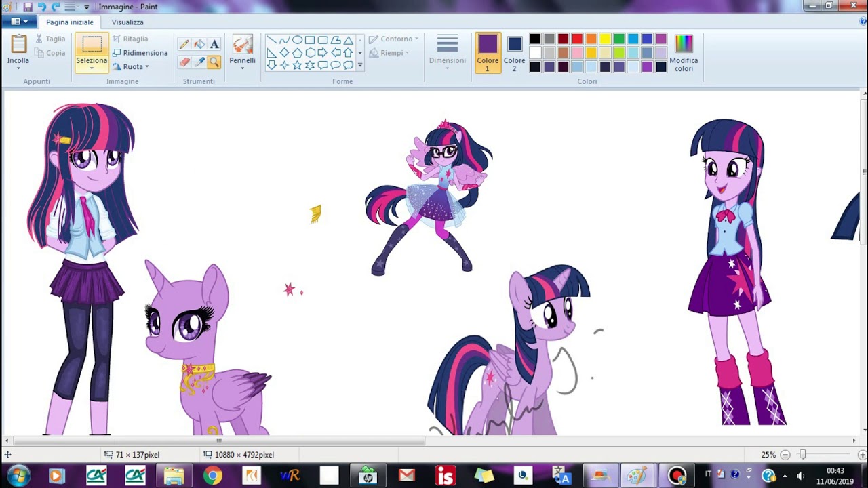Select the Text tool

214,44
